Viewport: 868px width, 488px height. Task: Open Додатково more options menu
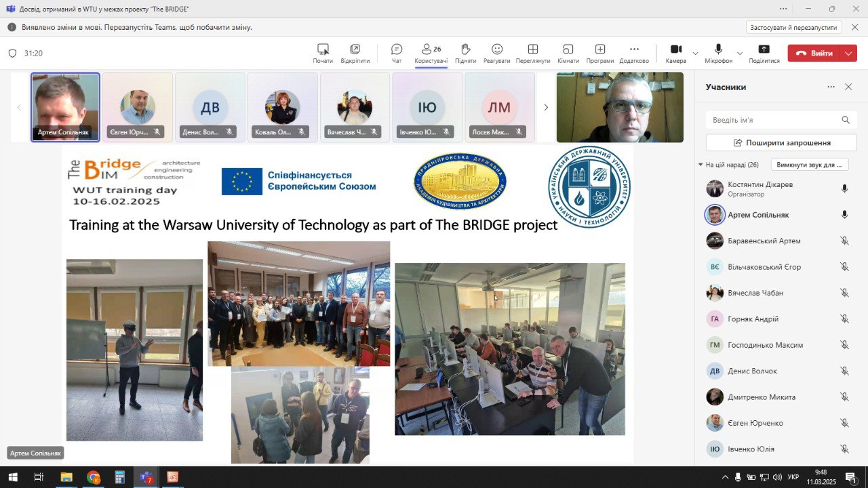pyautogui.click(x=634, y=54)
